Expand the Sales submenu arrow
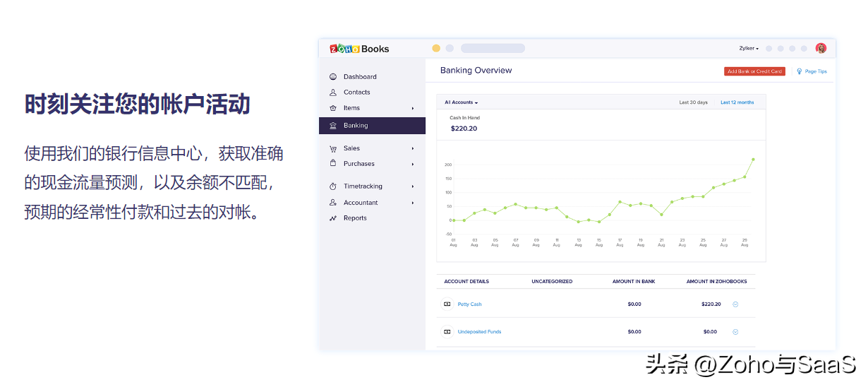This screenshot has height=387, width=868. pyautogui.click(x=413, y=148)
